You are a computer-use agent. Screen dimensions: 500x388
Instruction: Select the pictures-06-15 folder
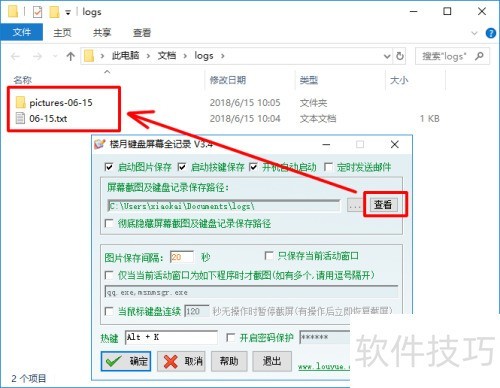coord(61,103)
